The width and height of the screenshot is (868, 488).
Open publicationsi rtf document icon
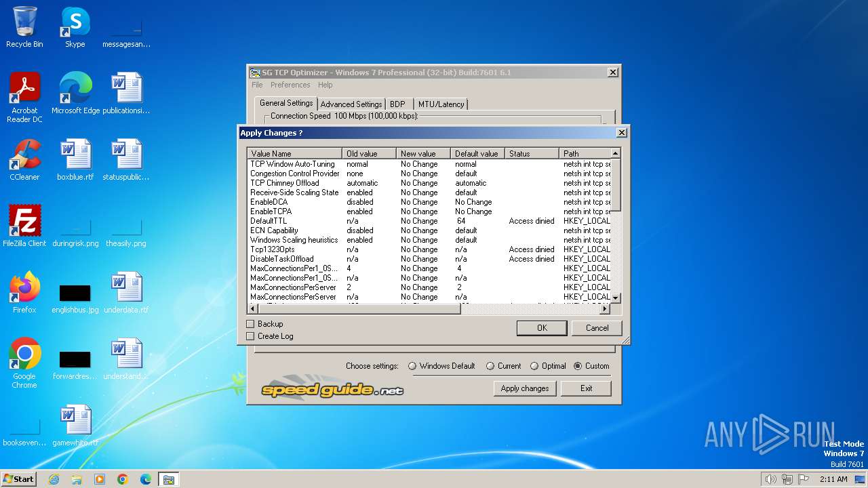pos(126,94)
